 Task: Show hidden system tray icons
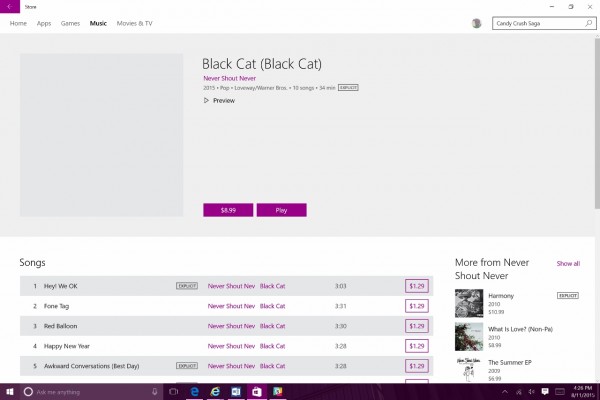click(505, 392)
